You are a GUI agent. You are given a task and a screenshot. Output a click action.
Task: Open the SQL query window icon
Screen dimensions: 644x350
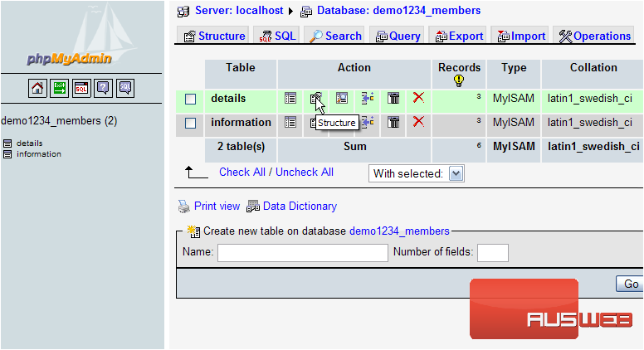pos(81,88)
